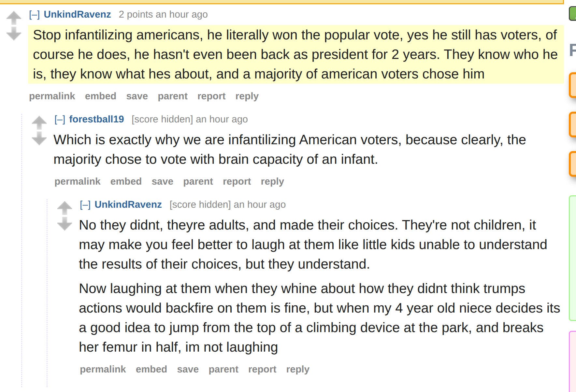Reply to forestball19's comment
This screenshot has width=576, height=392.
coord(272,181)
